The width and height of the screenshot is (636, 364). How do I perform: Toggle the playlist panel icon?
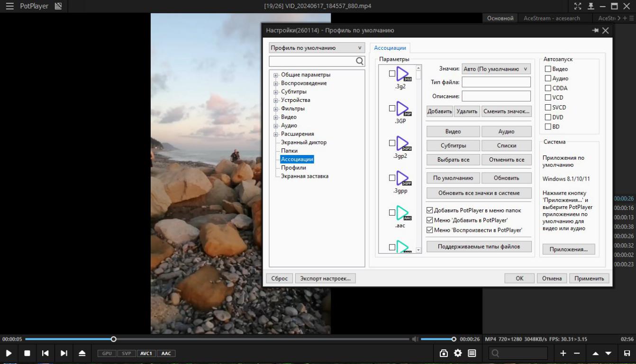click(x=472, y=353)
